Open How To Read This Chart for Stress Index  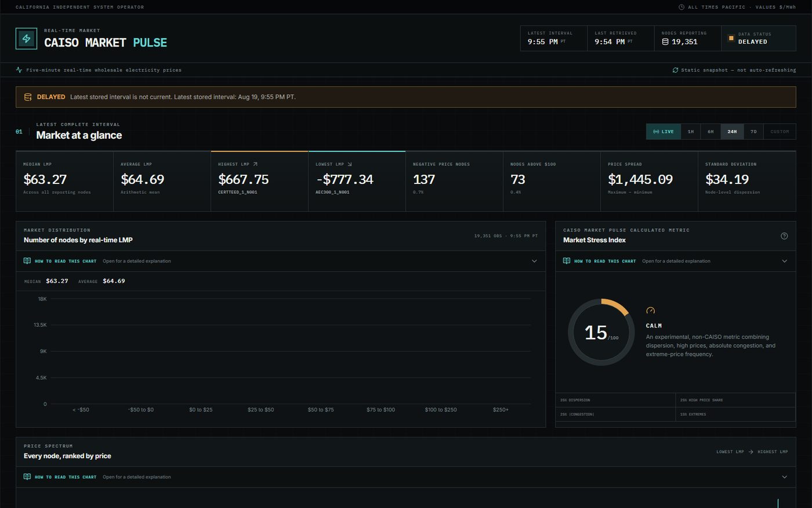[x=676, y=261]
